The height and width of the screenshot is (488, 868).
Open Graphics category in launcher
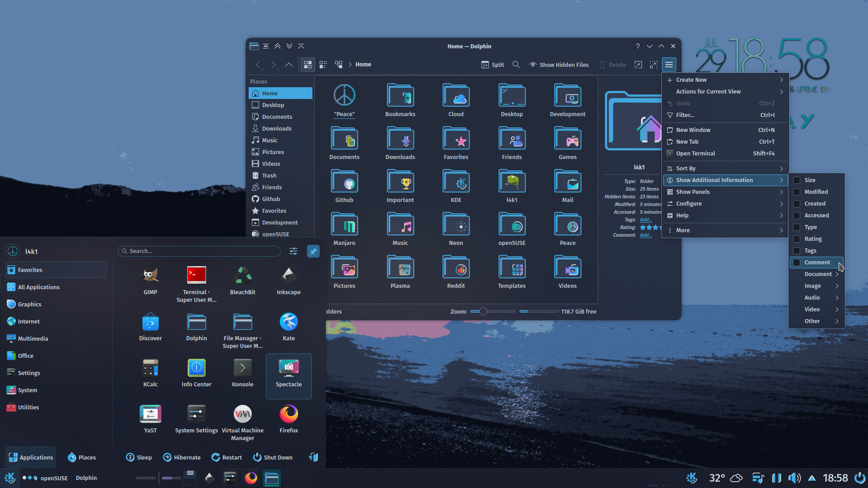point(56,304)
